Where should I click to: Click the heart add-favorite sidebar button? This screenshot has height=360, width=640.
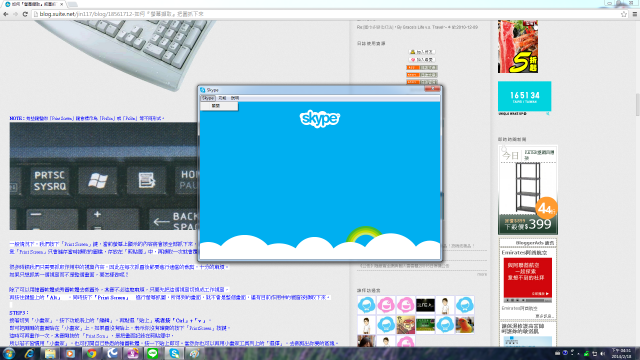tap(422, 60)
